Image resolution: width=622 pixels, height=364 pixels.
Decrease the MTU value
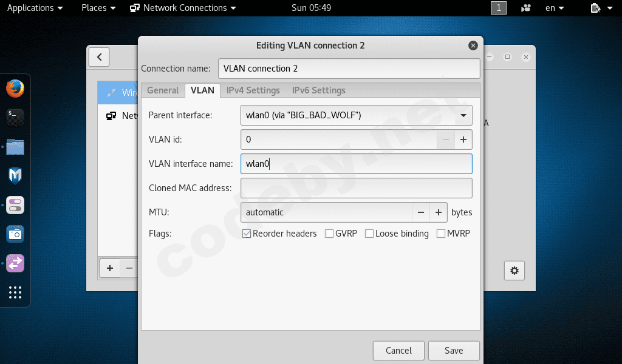[421, 212]
